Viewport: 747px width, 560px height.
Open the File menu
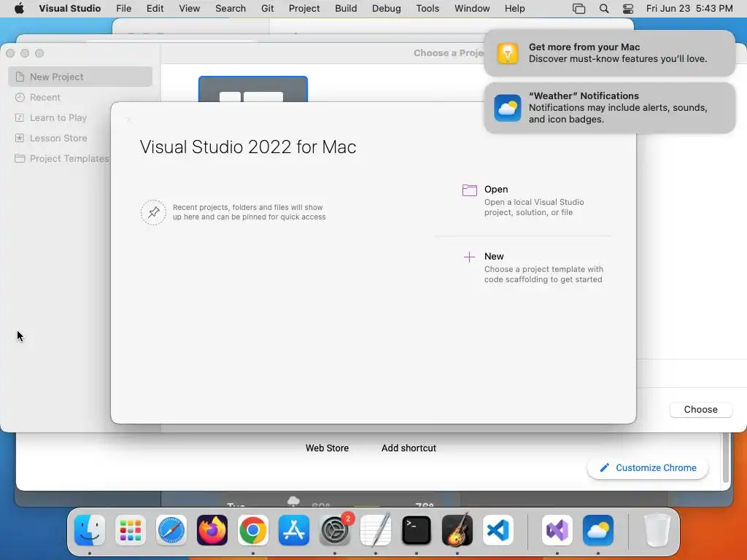123,9
